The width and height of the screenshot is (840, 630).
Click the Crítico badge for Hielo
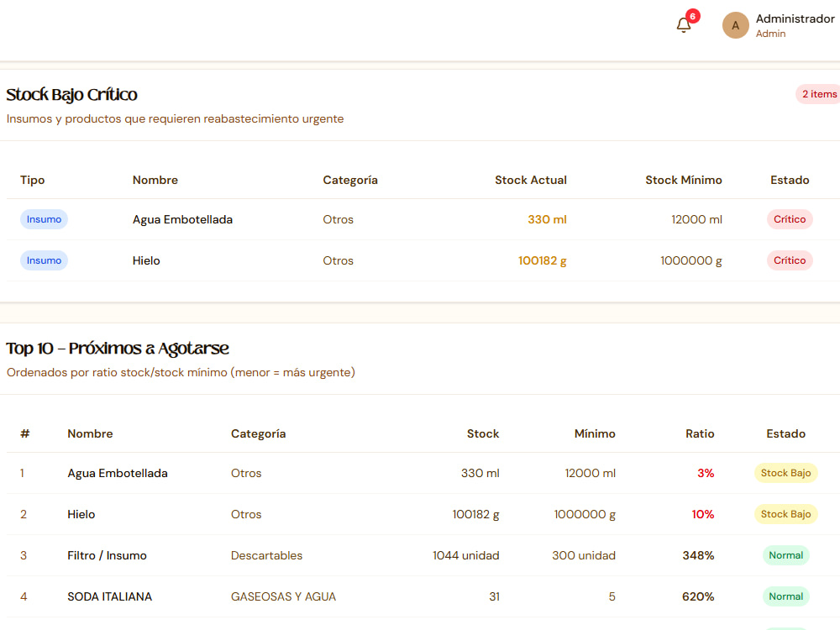(790, 260)
